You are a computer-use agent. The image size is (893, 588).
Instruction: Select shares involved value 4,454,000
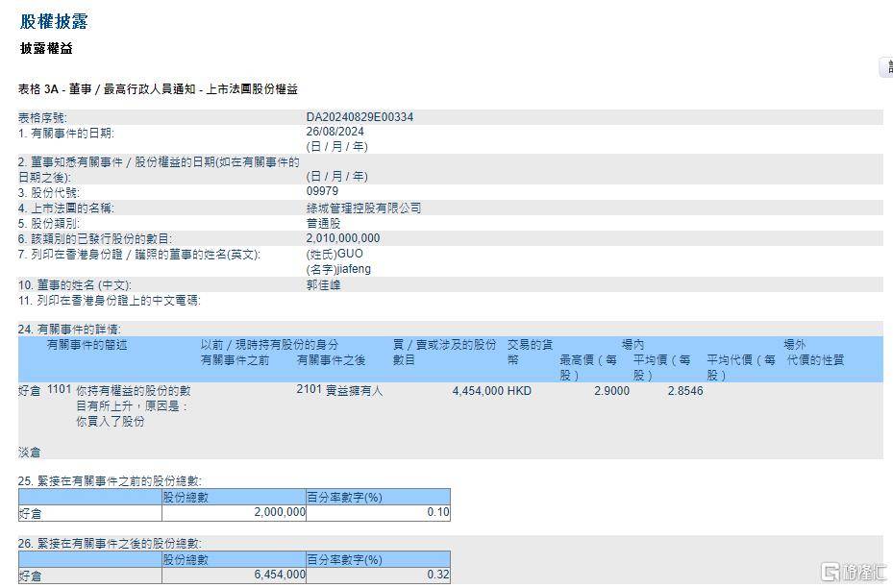[x=478, y=391]
